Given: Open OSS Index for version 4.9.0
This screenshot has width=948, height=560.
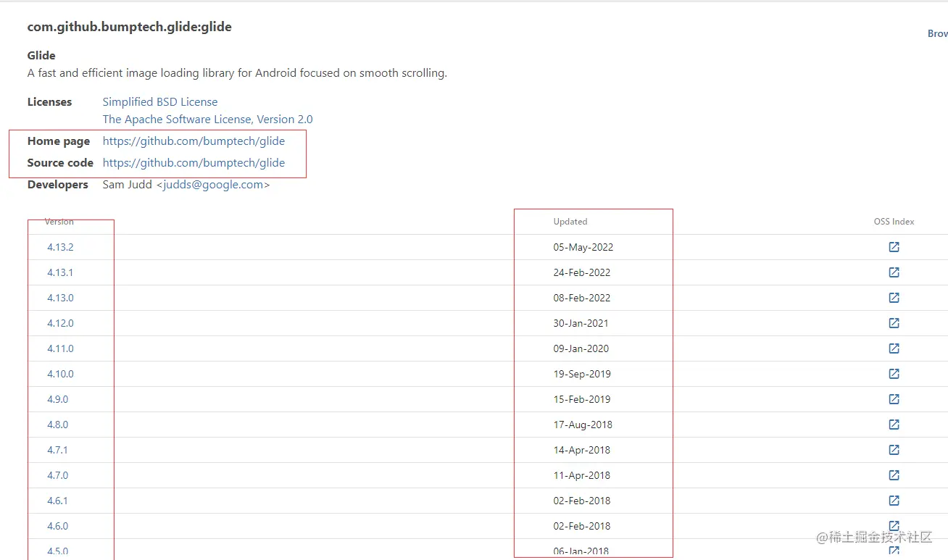Looking at the screenshot, I should (894, 399).
